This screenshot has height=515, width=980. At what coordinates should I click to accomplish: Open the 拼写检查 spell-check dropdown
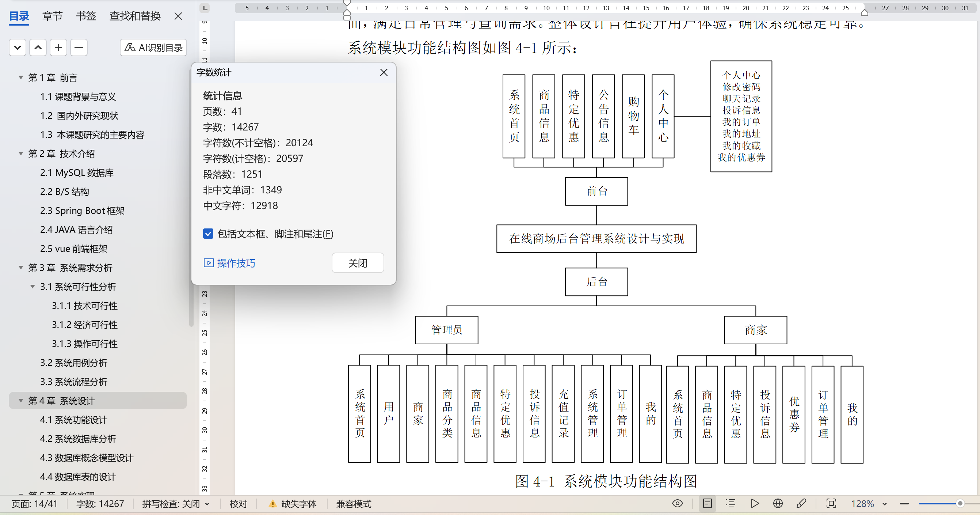click(x=207, y=504)
